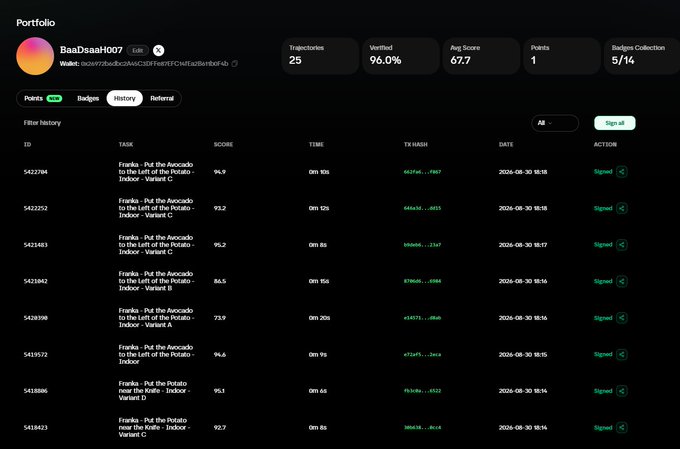
Task: Select trajectory ID 5422252
Action: pos(36,208)
